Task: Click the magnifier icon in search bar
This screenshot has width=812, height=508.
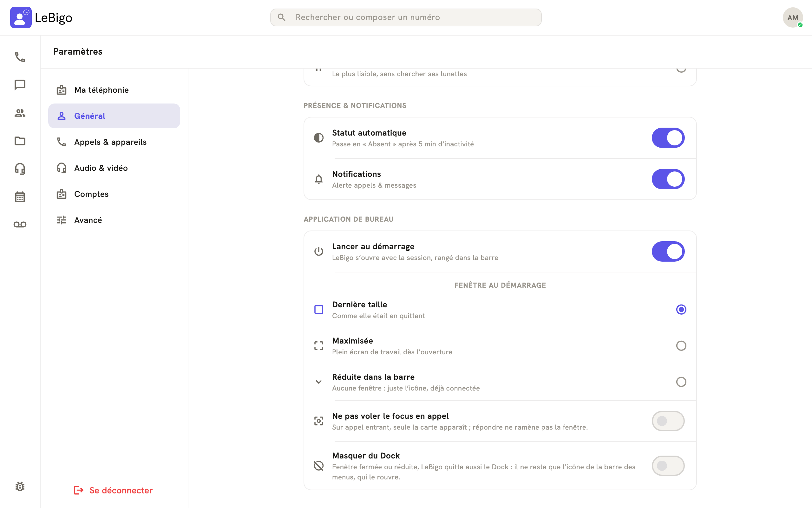Action: [282, 17]
